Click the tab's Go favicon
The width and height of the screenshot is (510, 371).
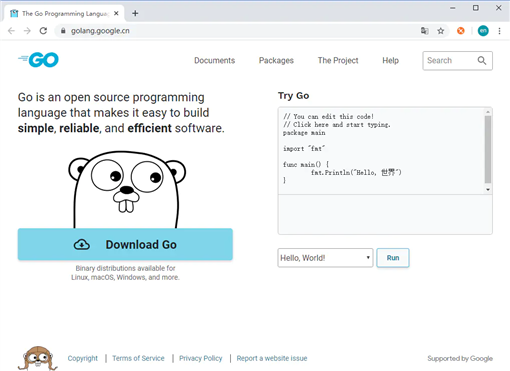[x=14, y=13]
